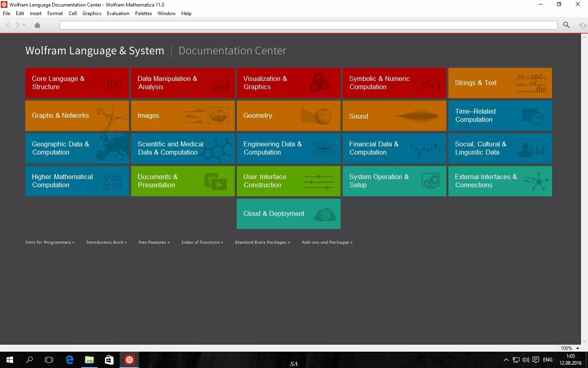Click the vertical scrollbar down arrow
The height and width of the screenshot is (368, 588).
point(584,341)
